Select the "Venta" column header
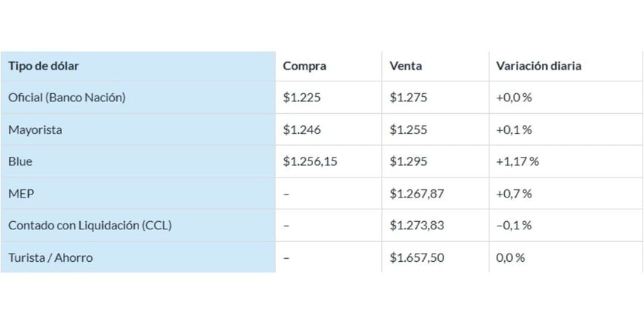 [406, 66]
